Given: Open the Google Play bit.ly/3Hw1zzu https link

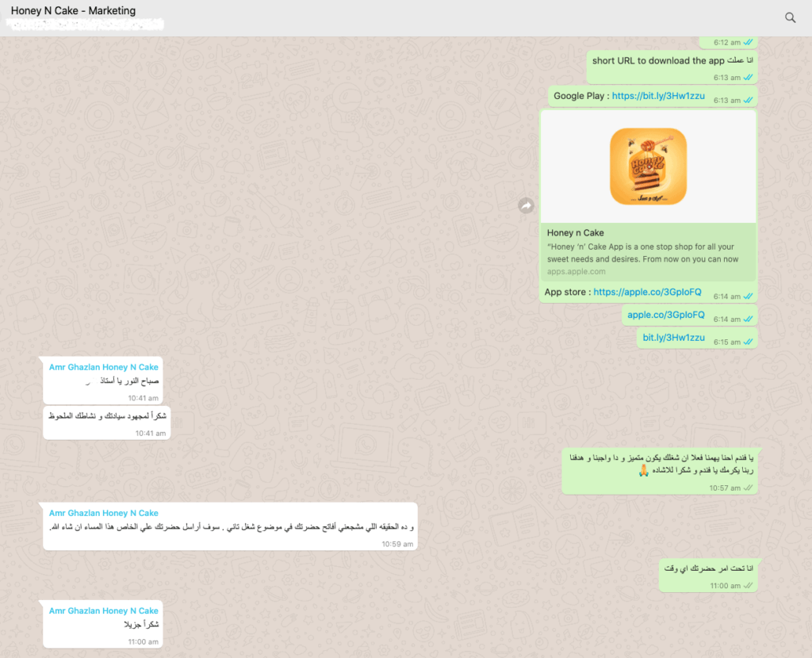Looking at the screenshot, I should (x=658, y=96).
